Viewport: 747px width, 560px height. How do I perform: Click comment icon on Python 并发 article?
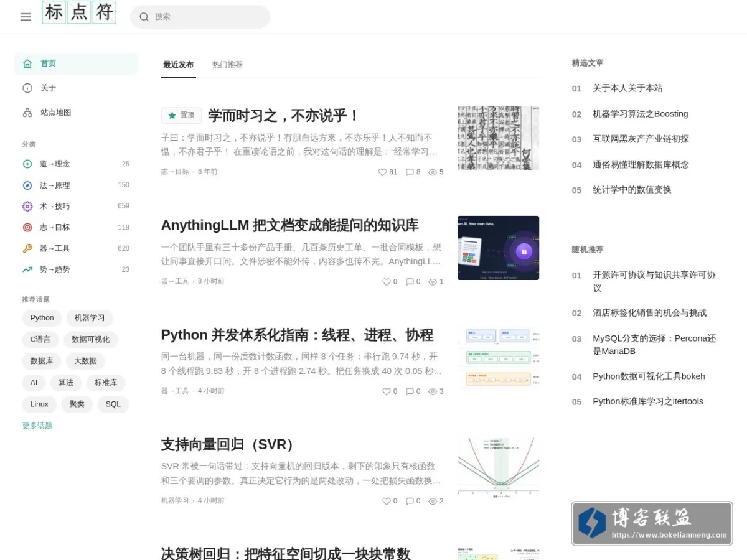pyautogui.click(x=410, y=391)
